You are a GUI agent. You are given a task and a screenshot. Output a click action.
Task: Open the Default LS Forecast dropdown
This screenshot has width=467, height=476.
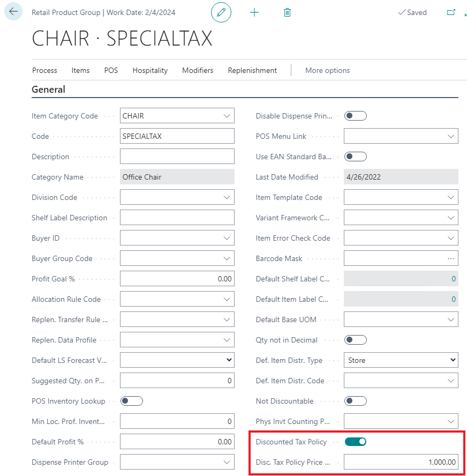[229, 360]
